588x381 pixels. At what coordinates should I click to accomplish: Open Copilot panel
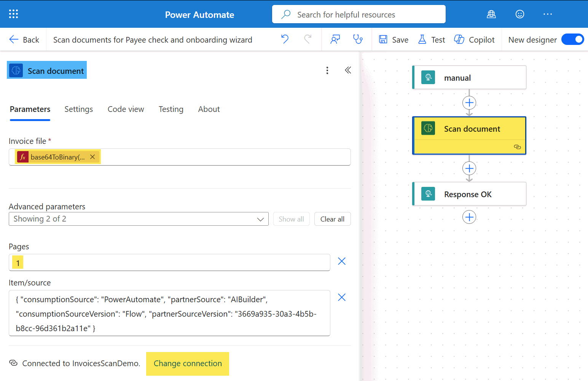[474, 40]
